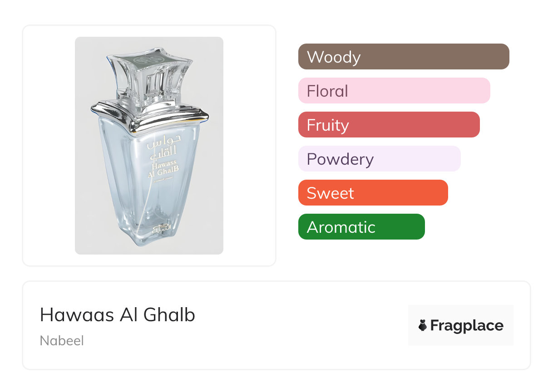Select the orange Sweet accord bar
The height and width of the screenshot is (392, 553).
373,193
